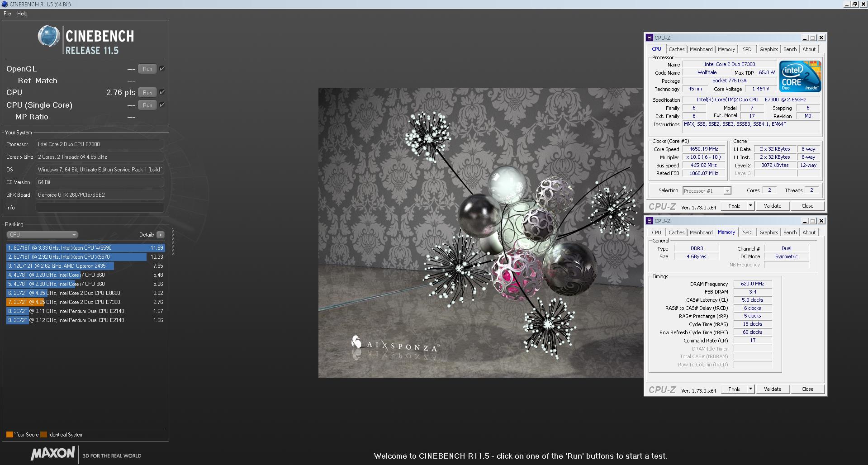Select ranking row Pentium E2140 at 3.12 GHz
868x465 pixels.
tap(85, 320)
